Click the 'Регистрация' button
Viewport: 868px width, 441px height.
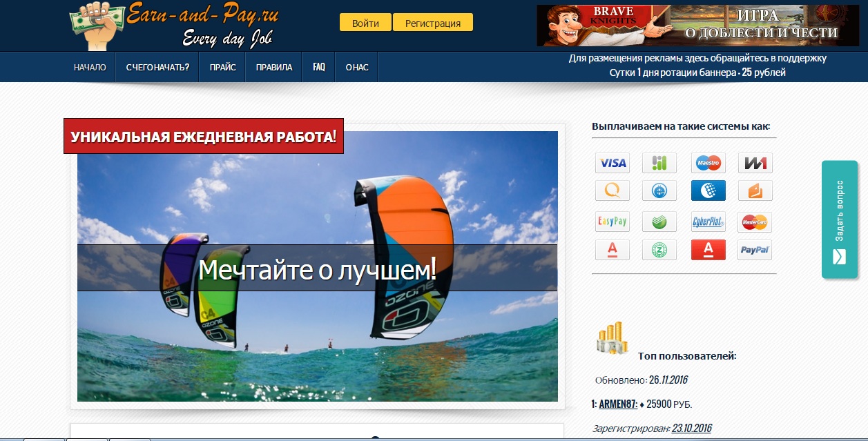coord(433,23)
